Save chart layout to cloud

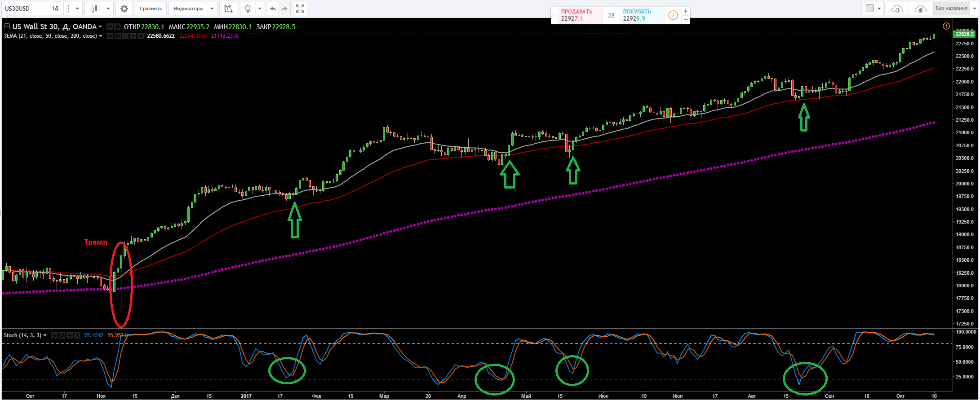pyautogui.click(x=920, y=9)
